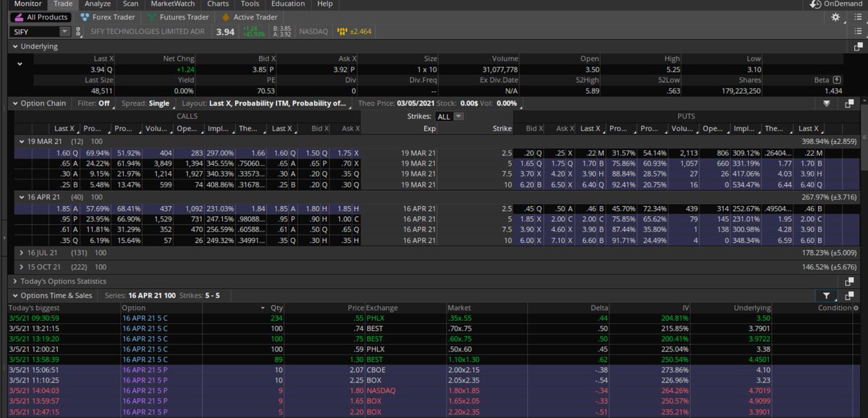This screenshot has height=418, width=868.
Task: Open Time & Sales filter funnel
Action: (x=826, y=296)
